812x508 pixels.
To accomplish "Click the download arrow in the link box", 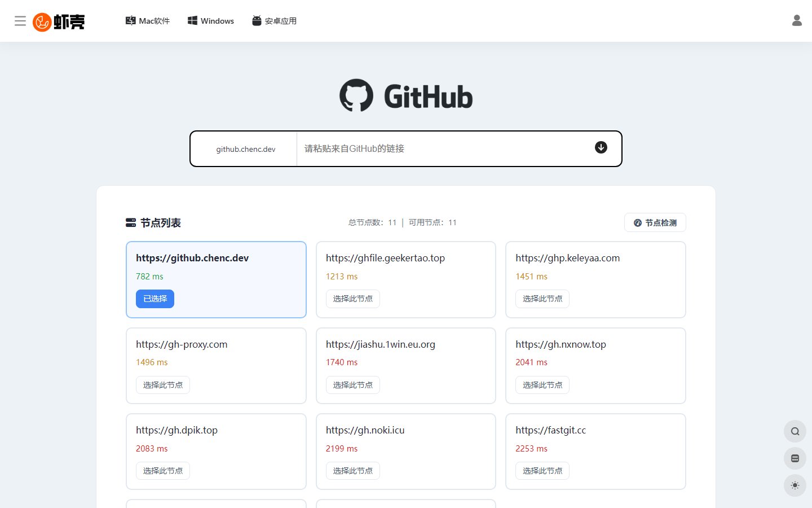I will [601, 147].
